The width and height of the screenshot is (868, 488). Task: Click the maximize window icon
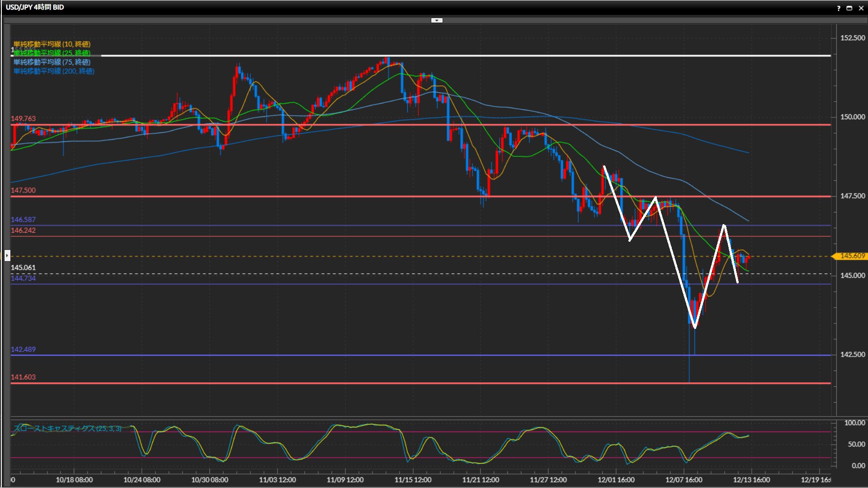pyautogui.click(x=849, y=8)
